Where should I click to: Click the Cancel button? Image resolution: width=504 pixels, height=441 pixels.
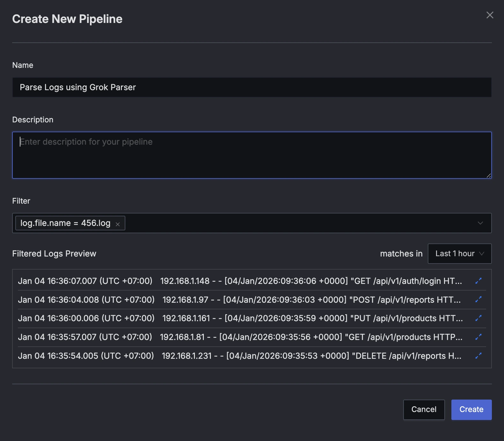(x=424, y=409)
